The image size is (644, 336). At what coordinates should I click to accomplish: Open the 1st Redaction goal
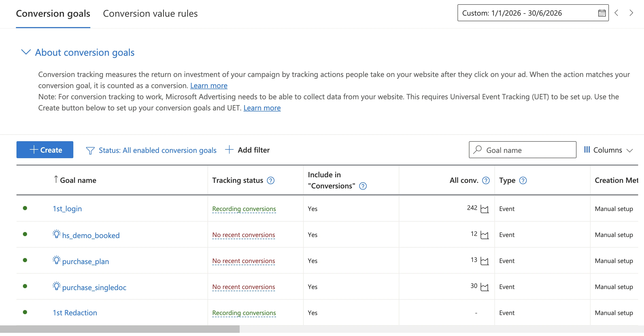click(x=75, y=313)
